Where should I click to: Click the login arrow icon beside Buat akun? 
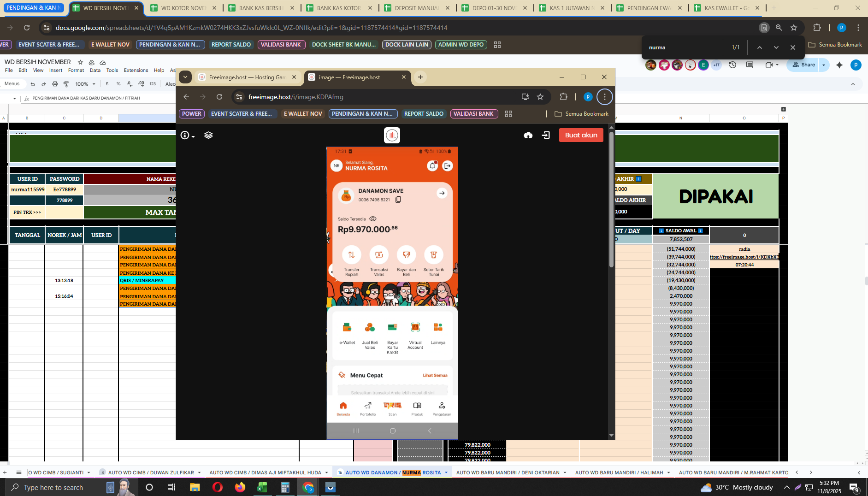[x=546, y=135]
